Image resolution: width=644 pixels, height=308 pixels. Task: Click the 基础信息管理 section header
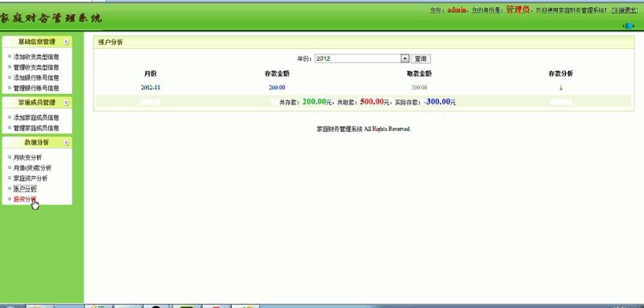click(37, 42)
